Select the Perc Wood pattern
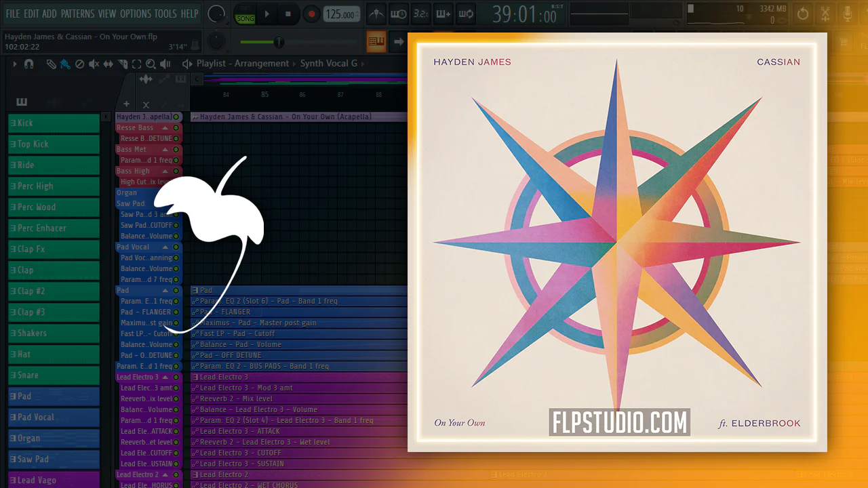Image resolution: width=868 pixels, height=488 pixels. coord(54,207)
